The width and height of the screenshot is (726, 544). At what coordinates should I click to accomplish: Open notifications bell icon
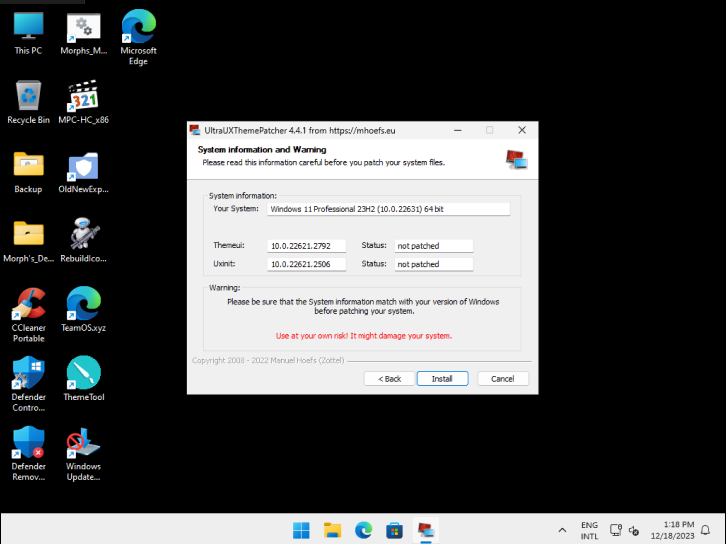coord(705,530)
